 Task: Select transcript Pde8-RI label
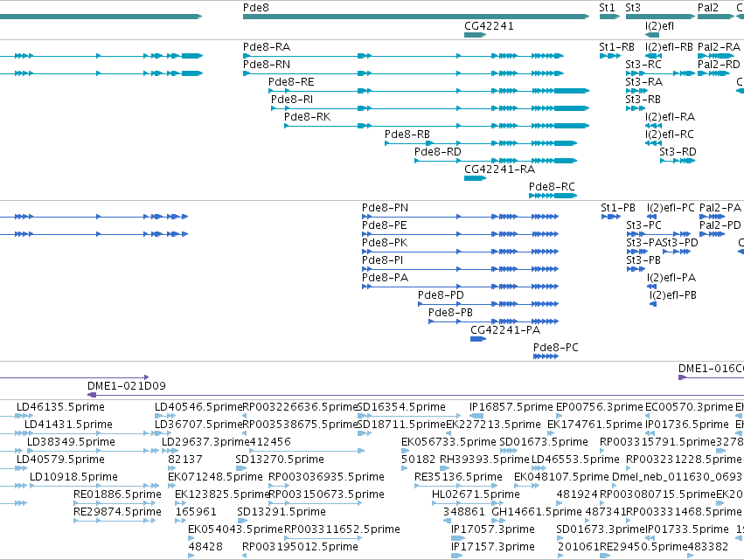[x=292, y=100]
